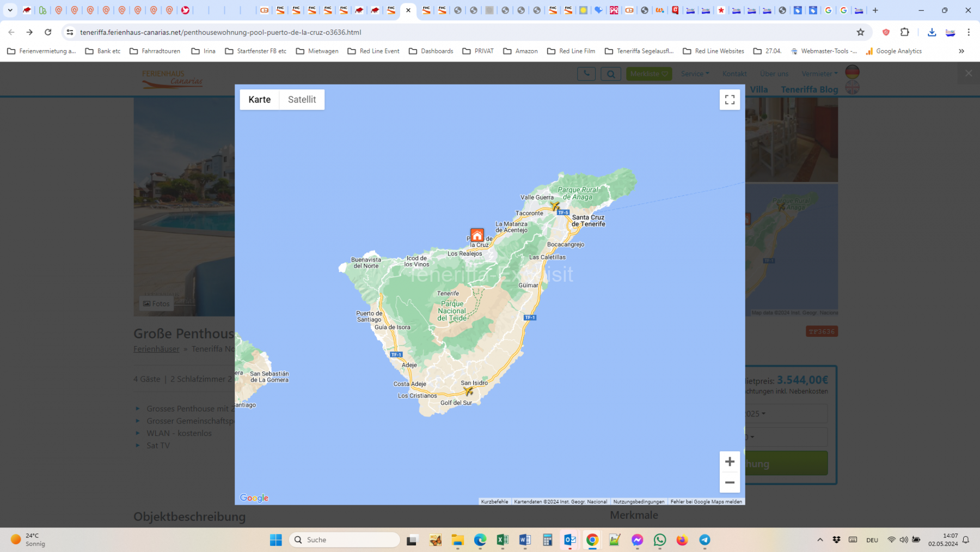This screenshot has width=980, height=552.
Task: Go forward in browser history
Action: point(29,32)
